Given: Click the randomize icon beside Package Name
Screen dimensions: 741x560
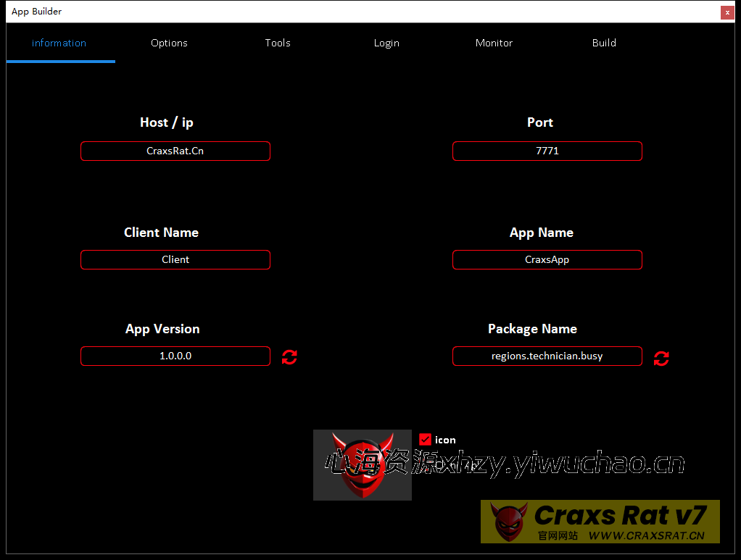Looking at the screenshot, I should (661, 358).
